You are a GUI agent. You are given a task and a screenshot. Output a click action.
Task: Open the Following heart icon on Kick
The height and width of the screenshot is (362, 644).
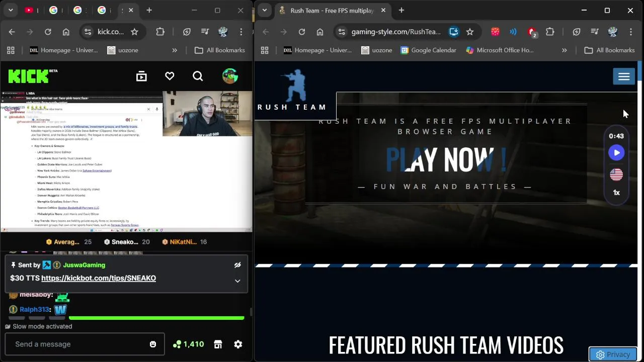170,76
